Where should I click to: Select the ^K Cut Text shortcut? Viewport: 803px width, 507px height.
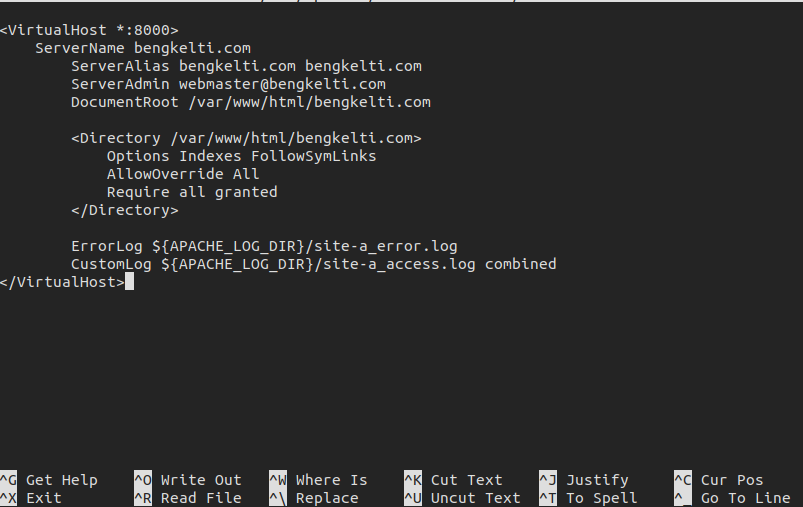(x=453, y=480)
